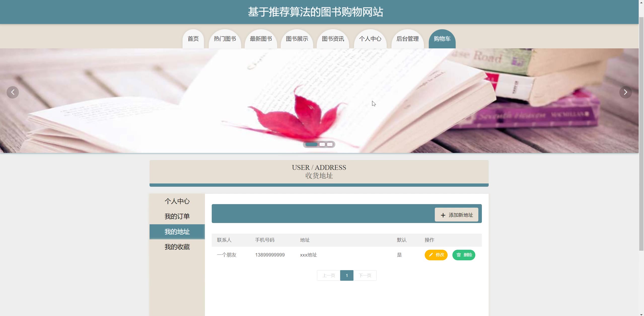The height and width of the screenshot is (316, 644).
Task: Go to 图书资讯 navigation tab
Action: tap(333, 39)
